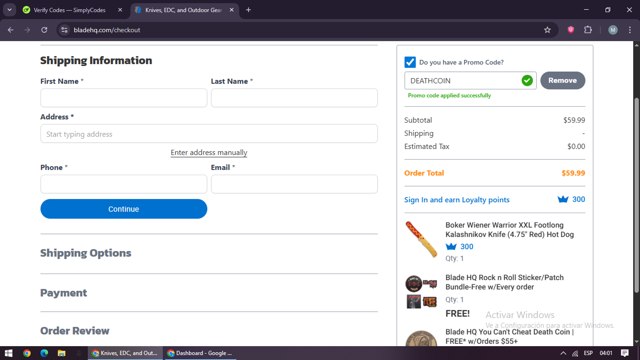Open Enter address manually link
The image size is (640, 360).
pyautogui.click(x=209, y=152)
